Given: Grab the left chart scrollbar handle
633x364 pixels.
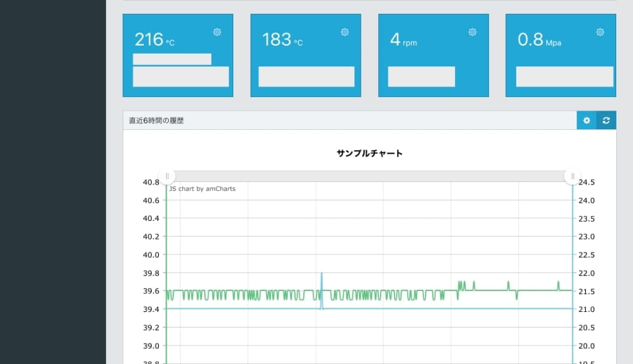Looking at the screenshot, I should click(167, 176).
